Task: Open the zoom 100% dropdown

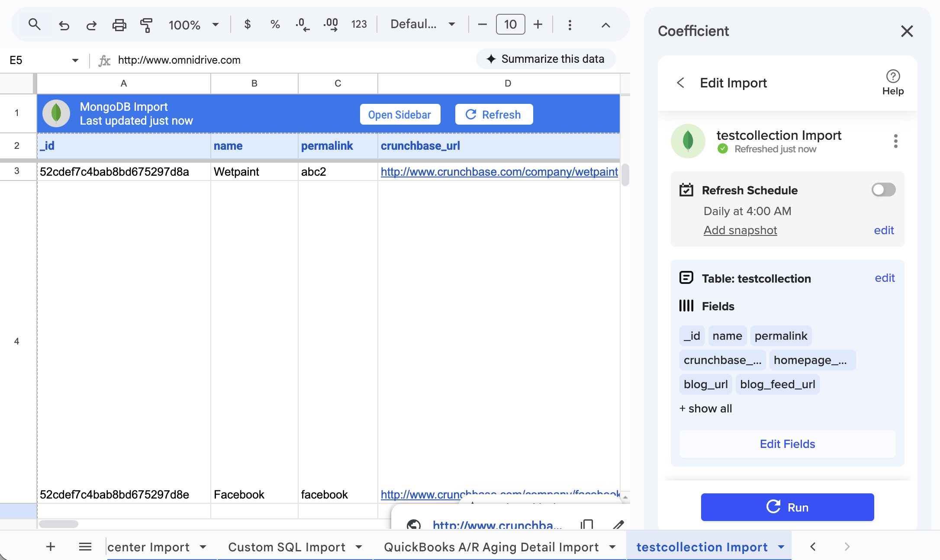Action: pos(193,25)
